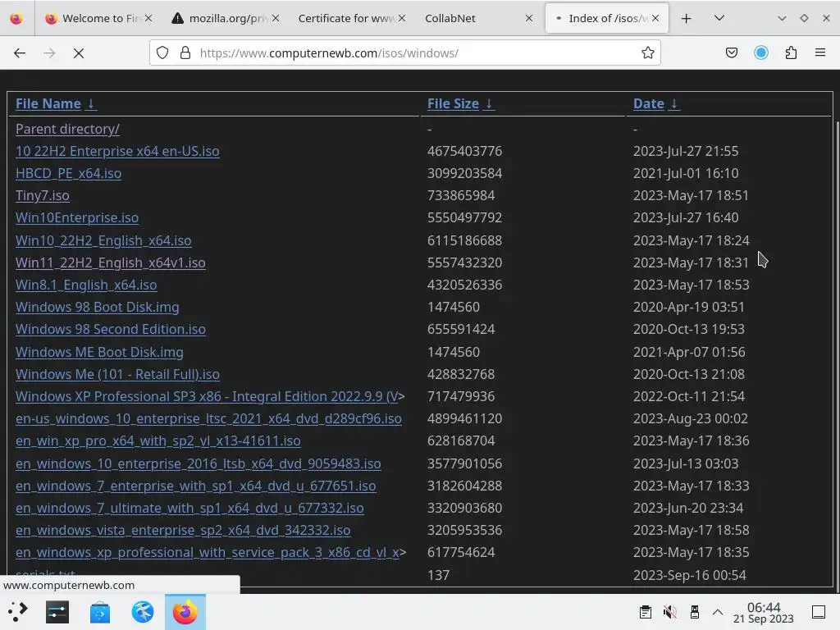Close the mozilla.org privacy tab
The image size is (840, 630).
(x=276, y=18)
